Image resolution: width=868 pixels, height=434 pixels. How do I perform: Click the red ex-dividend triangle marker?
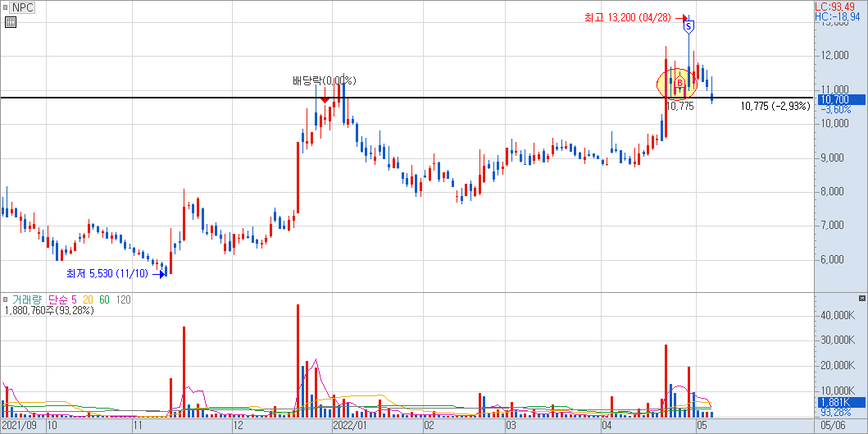tap(325, 100)
